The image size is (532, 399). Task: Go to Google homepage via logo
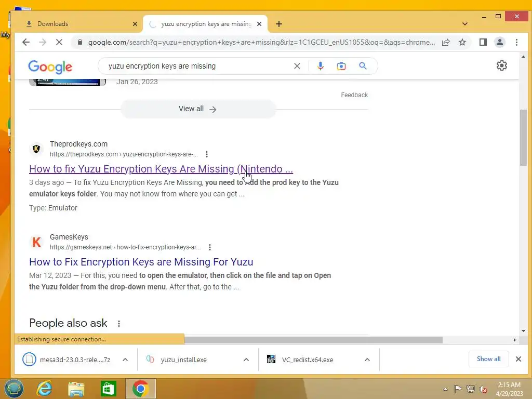click(x=50, y=67)
